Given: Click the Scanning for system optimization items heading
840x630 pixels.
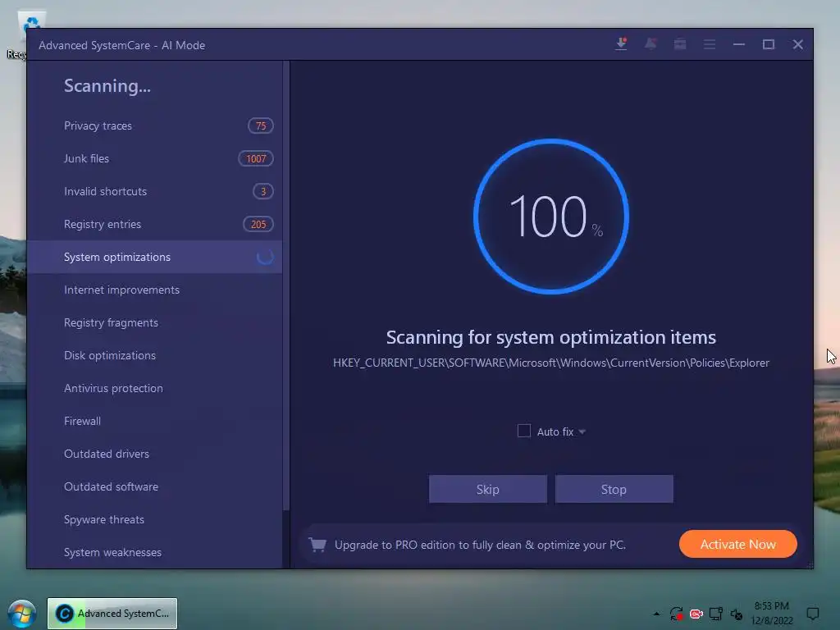Looking at the screenshot, I should (550, 337).
